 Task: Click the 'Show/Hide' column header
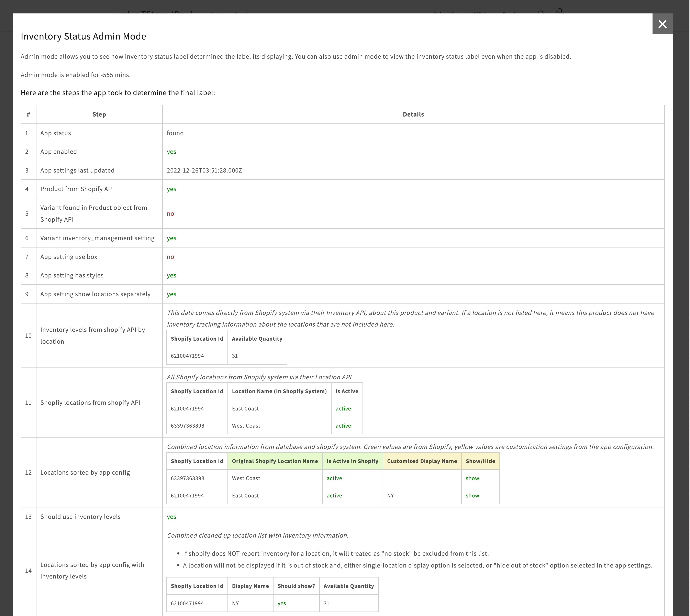click(x=480, y=461)
